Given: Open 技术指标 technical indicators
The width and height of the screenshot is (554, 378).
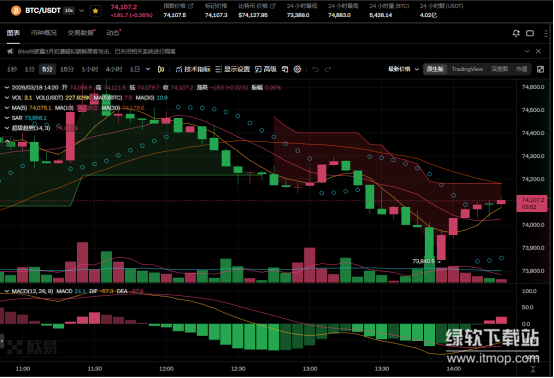Looking at the screenshot, I should pos(193,69).
